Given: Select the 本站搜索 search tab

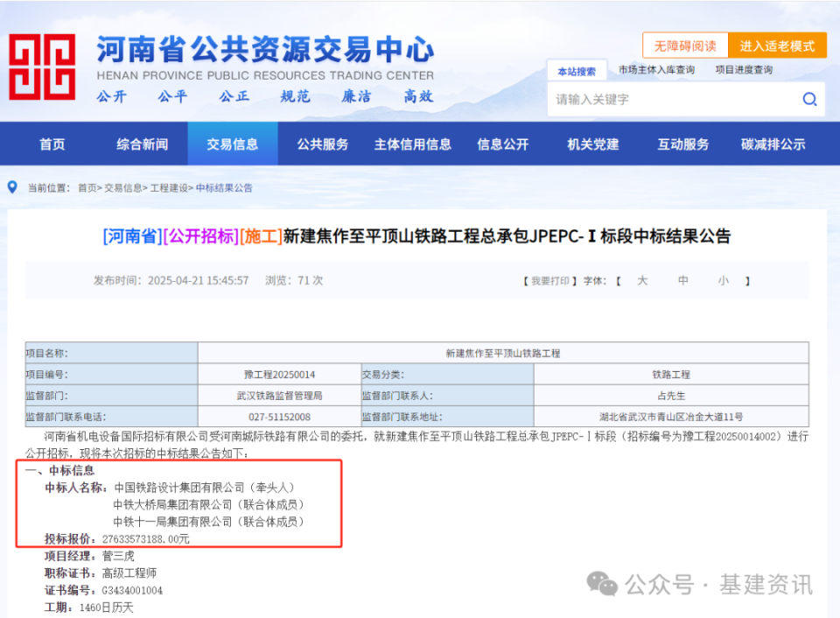Looking at the screenshot, I should (577, 71).
